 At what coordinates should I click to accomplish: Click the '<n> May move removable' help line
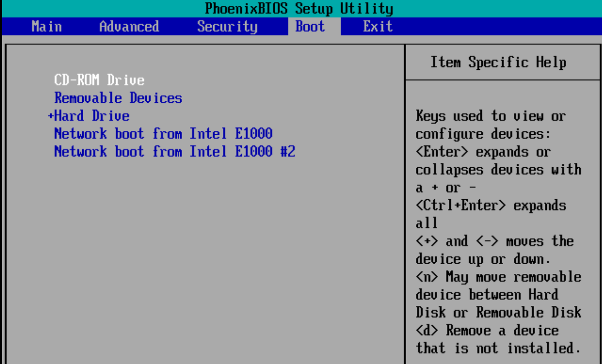499,276
